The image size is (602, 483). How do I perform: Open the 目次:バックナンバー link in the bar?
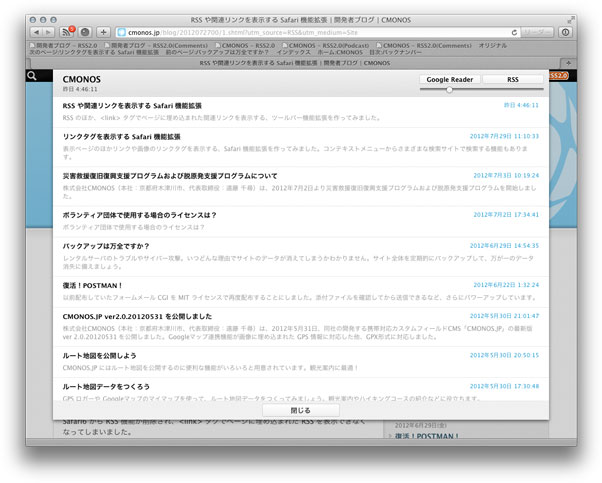pos(395,52)
